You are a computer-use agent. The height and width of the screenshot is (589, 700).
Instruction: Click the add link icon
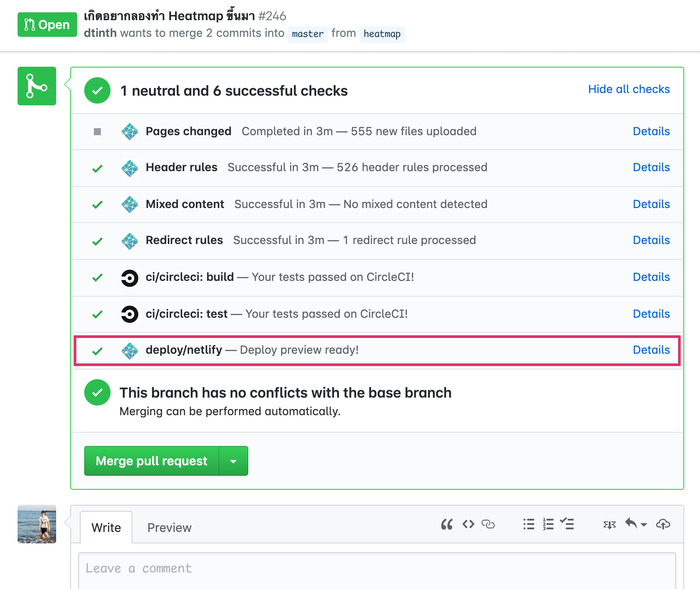488,524
